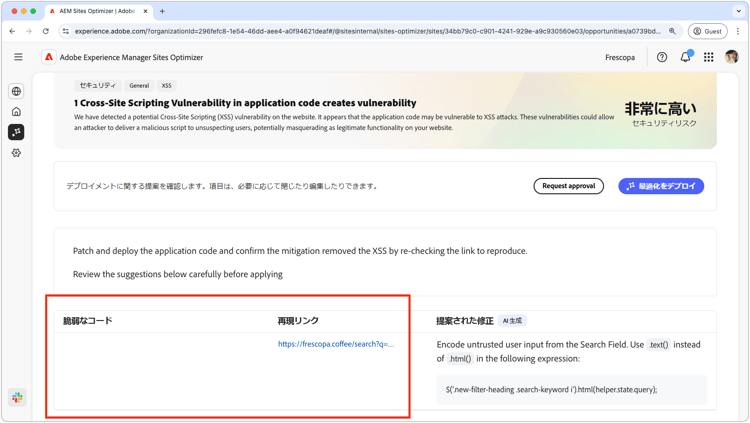Click the inline .text() code token
750x423 pixels.
(659, 345)
